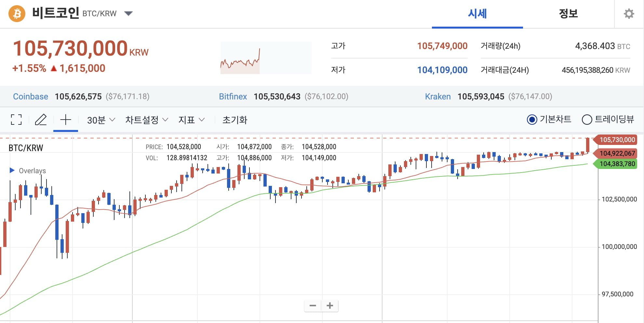Click the chart 저가 value 104,149,000
The height and width of the screenshot is (323, 644).
pyautogui.click(x=319, y=158)
